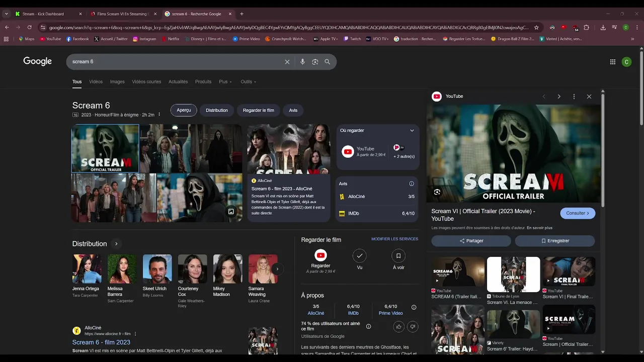Switch to Vidéos courtes tab
This screenshot has width=644, height=362.
(146, 81)
